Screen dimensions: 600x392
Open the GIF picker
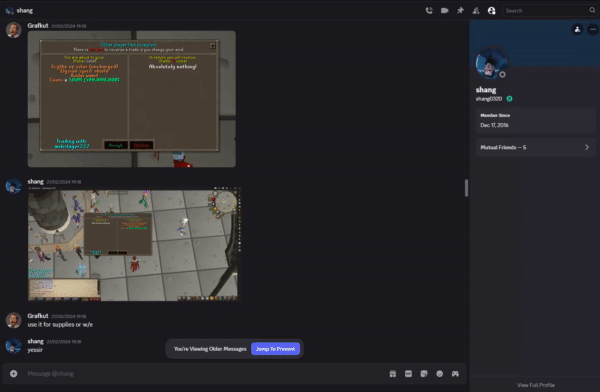[x=408, y=374]
